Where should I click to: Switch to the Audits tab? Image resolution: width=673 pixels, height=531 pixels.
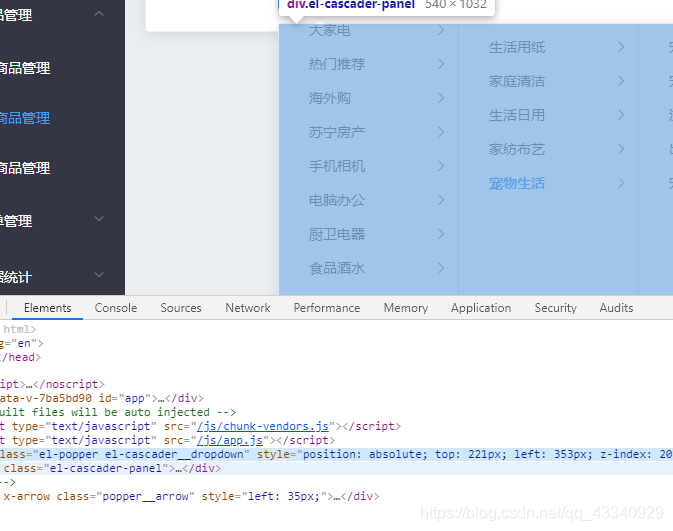(616, 308)
